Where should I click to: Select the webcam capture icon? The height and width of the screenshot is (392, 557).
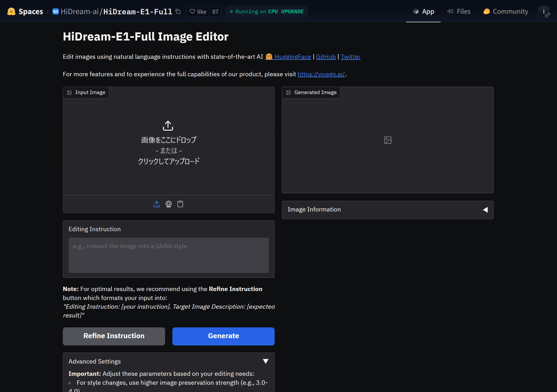[168, 204]
